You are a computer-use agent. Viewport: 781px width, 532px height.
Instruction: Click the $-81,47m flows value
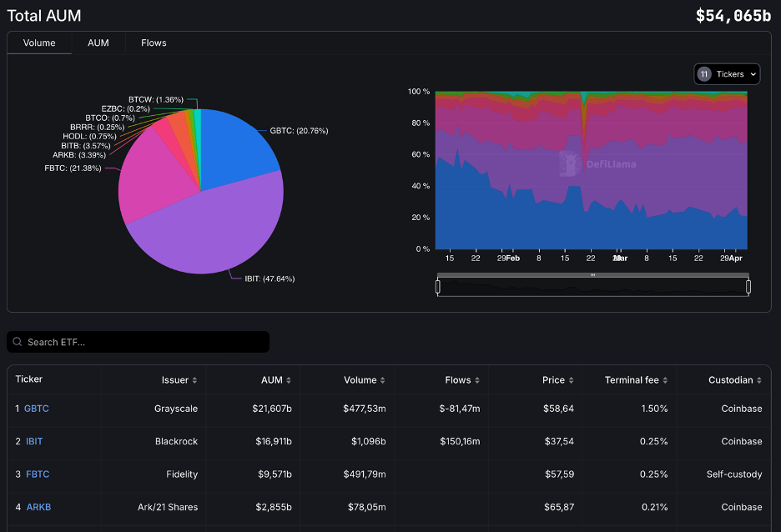point(460,409)
